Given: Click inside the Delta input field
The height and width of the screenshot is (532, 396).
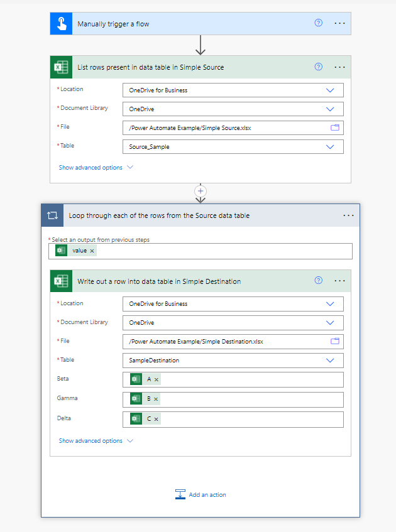Looking at the screenshot, I should tap(233, 420).
